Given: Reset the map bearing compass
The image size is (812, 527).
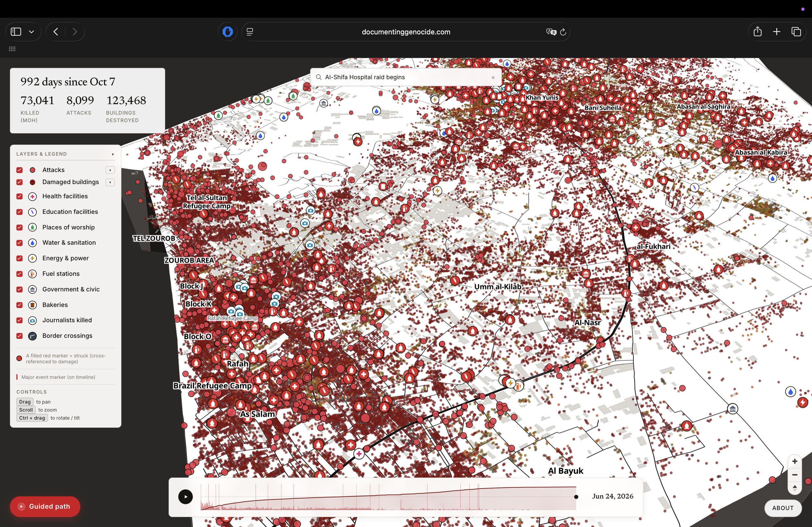Looking at the screenshot, I should click(794, 487).
